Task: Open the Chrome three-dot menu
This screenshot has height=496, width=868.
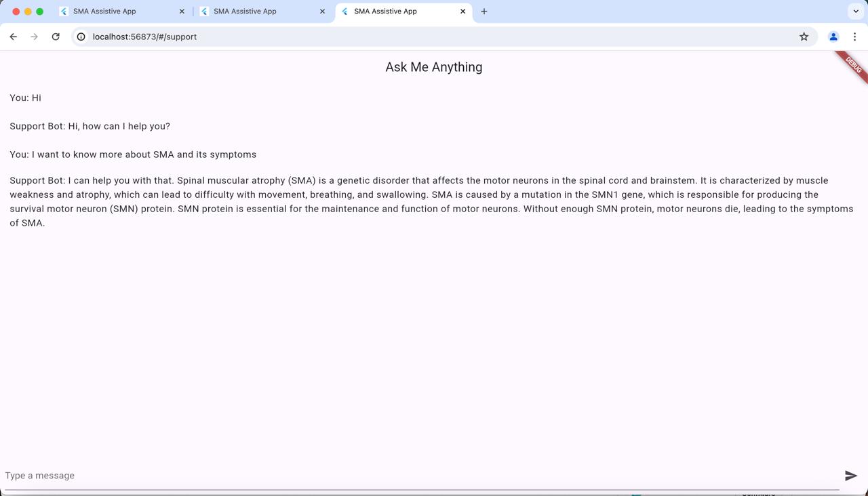Action: tap(854, 37)
